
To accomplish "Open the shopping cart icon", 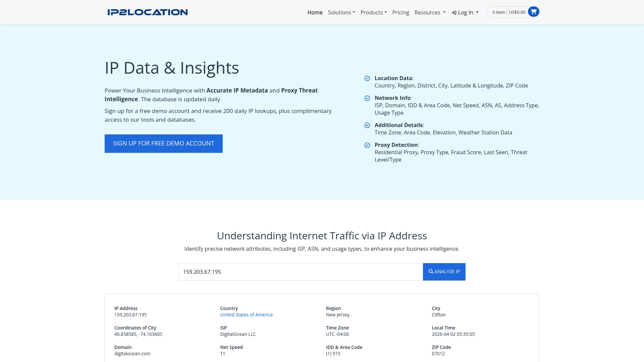I will [533, 12].
